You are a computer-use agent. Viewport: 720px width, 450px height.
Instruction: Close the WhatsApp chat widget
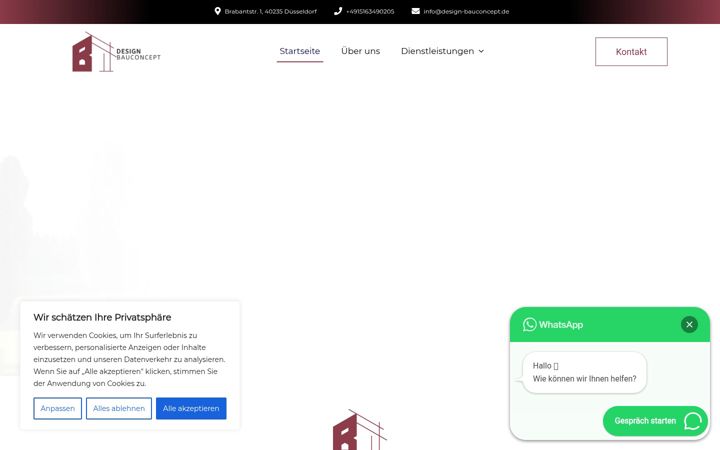click(x=689, y=325)
